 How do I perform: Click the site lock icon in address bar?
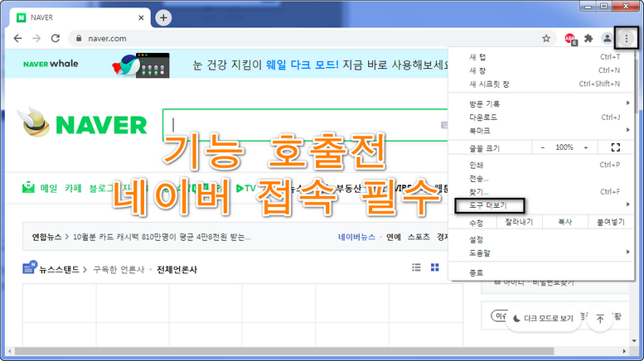point(79,39)
